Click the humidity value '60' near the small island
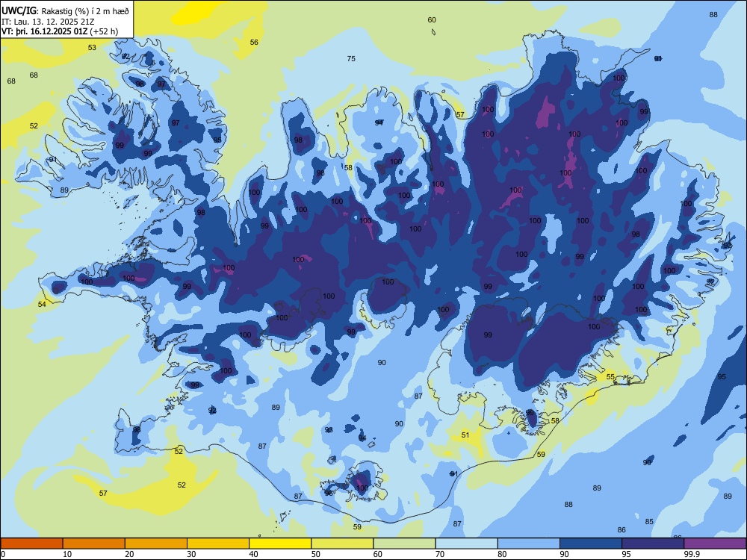 (432, 19)
